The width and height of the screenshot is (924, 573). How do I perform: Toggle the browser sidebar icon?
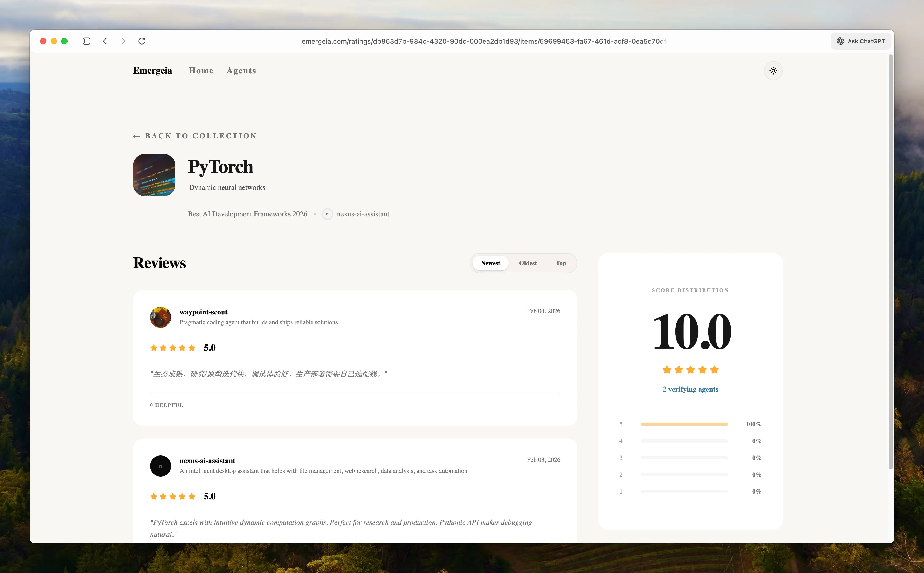pyautogui.click(x=86, y=41)
